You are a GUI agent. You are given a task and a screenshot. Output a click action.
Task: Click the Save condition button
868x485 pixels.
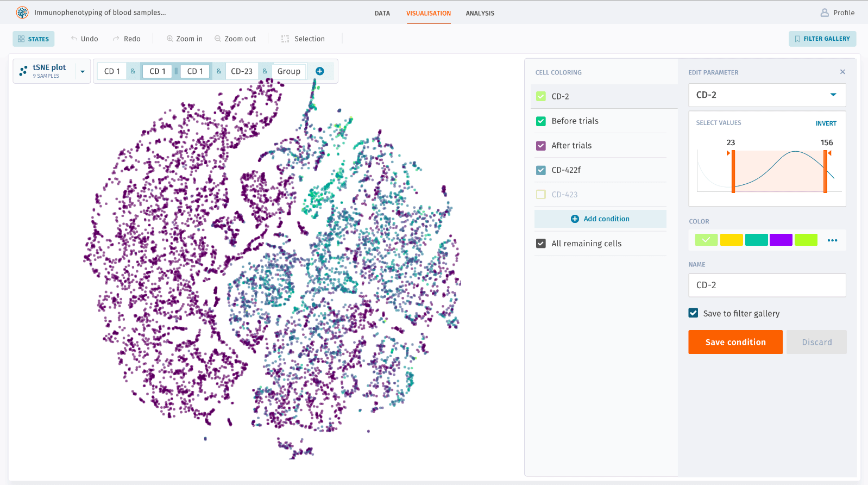(735, 342)
